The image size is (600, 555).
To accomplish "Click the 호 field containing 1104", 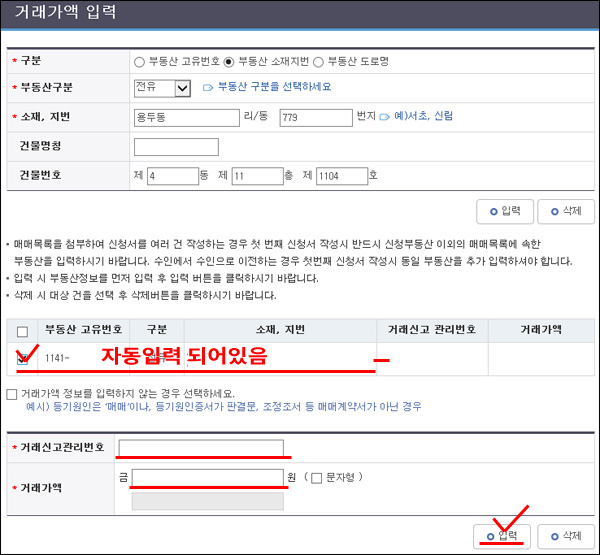I will pyautogui.click(x=342, y=176).
